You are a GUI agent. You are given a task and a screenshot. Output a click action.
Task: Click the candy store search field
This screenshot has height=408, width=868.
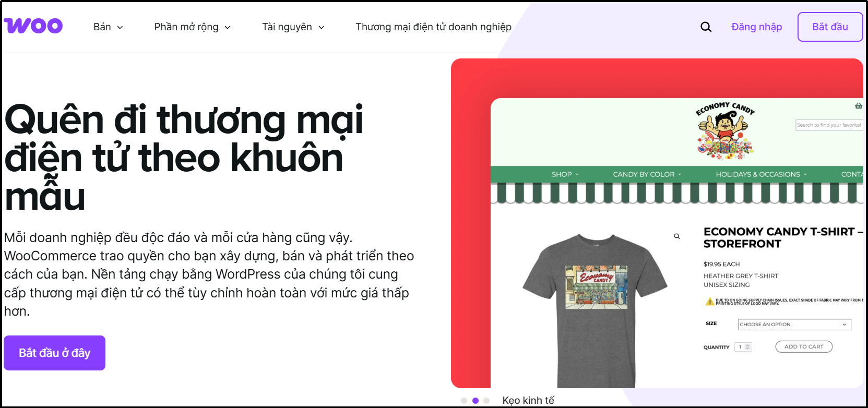[x=829, y=125]
